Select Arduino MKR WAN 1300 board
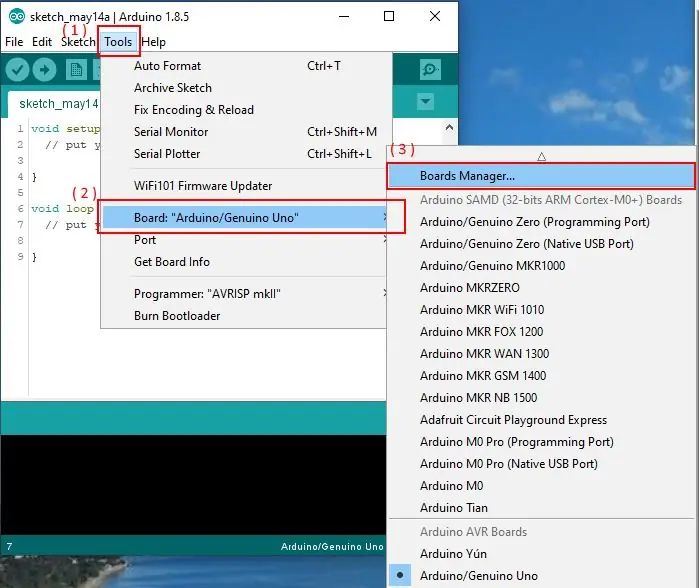The image size is (699, 588). (541, 354)
